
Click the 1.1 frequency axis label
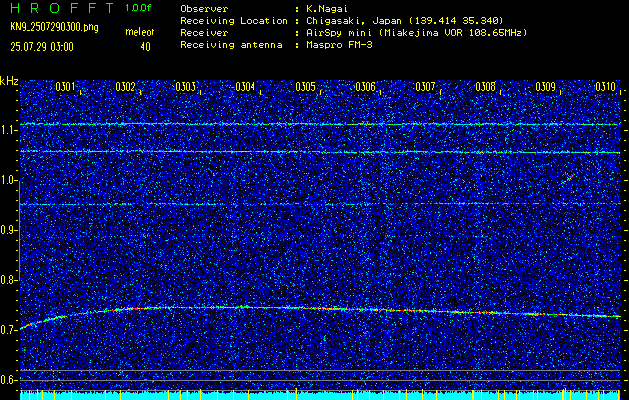pos(10,130)
